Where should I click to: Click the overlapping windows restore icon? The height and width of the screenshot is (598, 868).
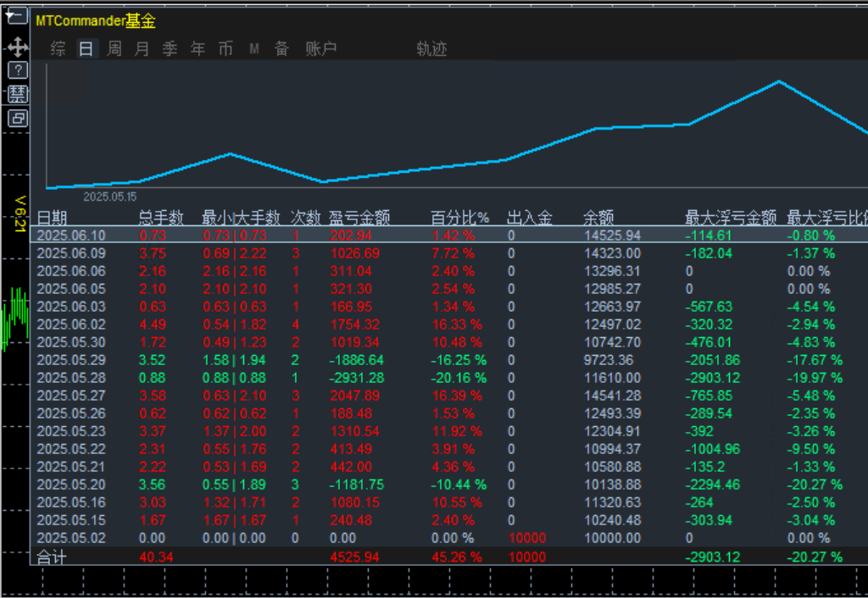pyautogui.click(x=17, y=118)
